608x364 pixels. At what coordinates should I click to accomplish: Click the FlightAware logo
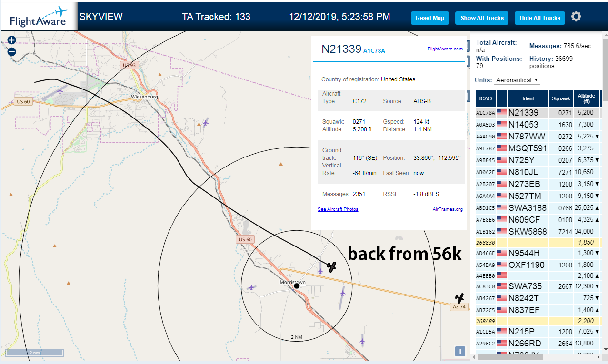[x=39, y=17]
